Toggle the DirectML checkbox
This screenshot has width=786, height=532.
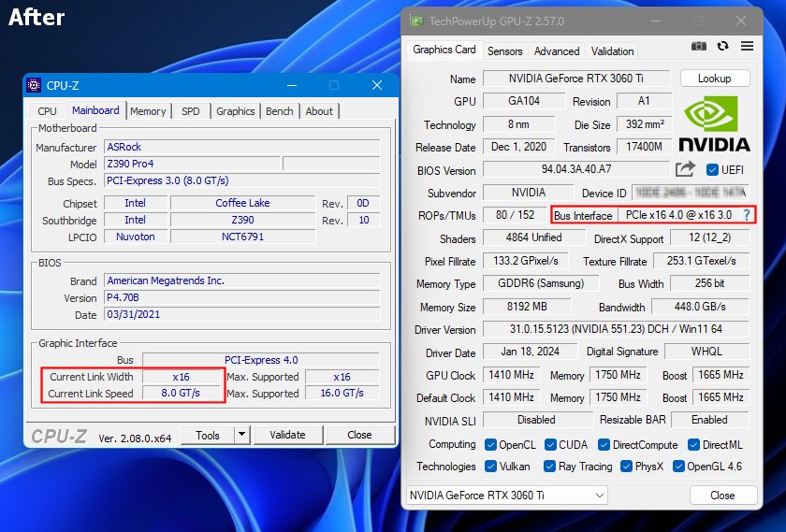tap(693, 445)
